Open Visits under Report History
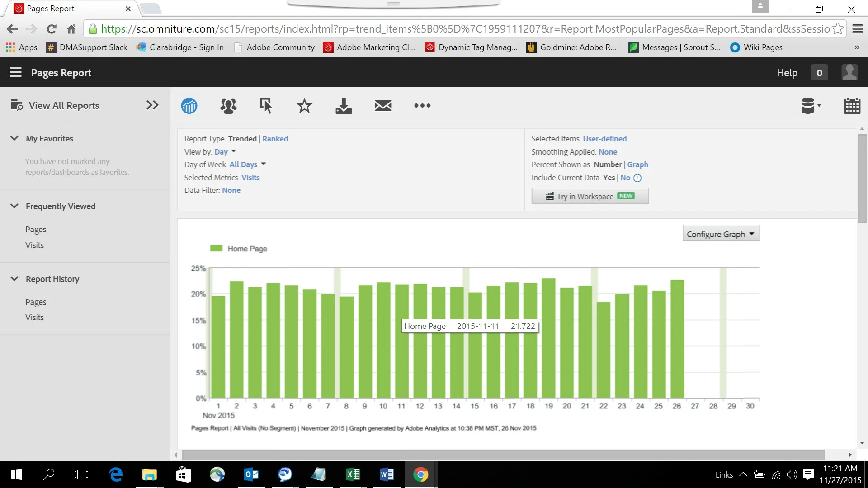Image resolution: width=868 pixels, height=488 pixels. (34, 317)
